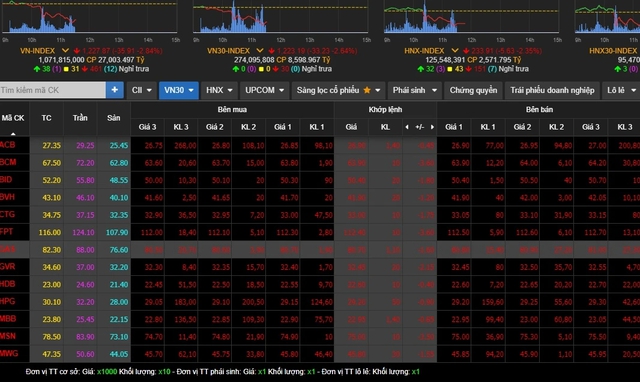The height and width of the screenshot is (382, 640).
Task: Click the left arrow beside +/- column
Action: 407,127
